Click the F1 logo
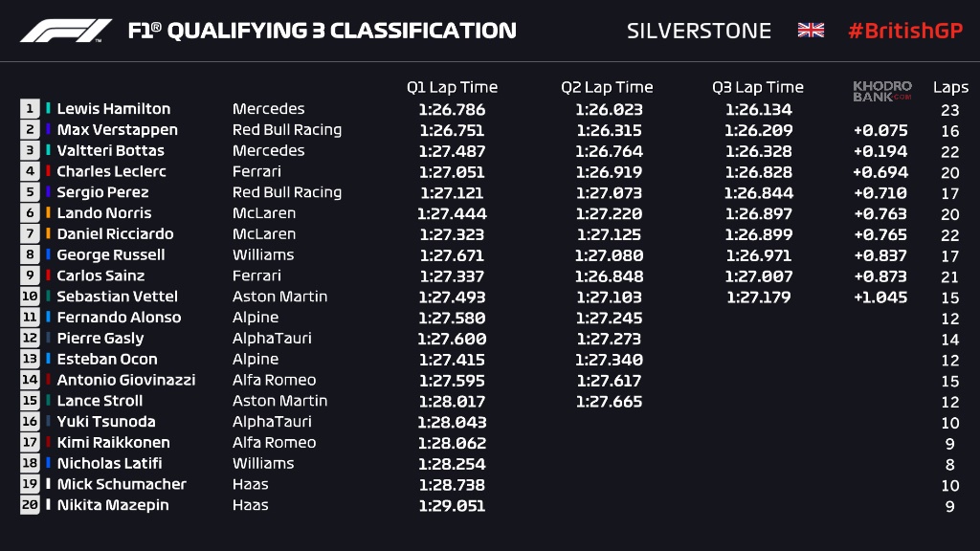 [x=66, y=31]
